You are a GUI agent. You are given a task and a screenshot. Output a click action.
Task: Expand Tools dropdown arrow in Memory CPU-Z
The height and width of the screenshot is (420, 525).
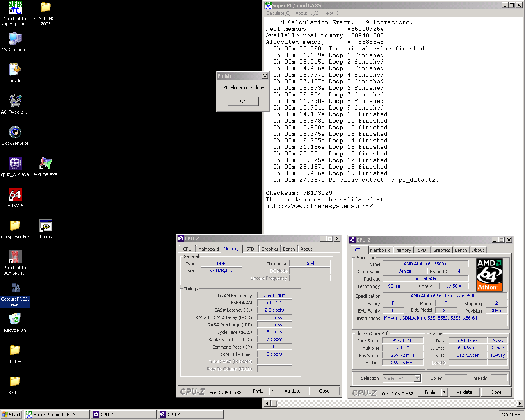coord(273,391)
